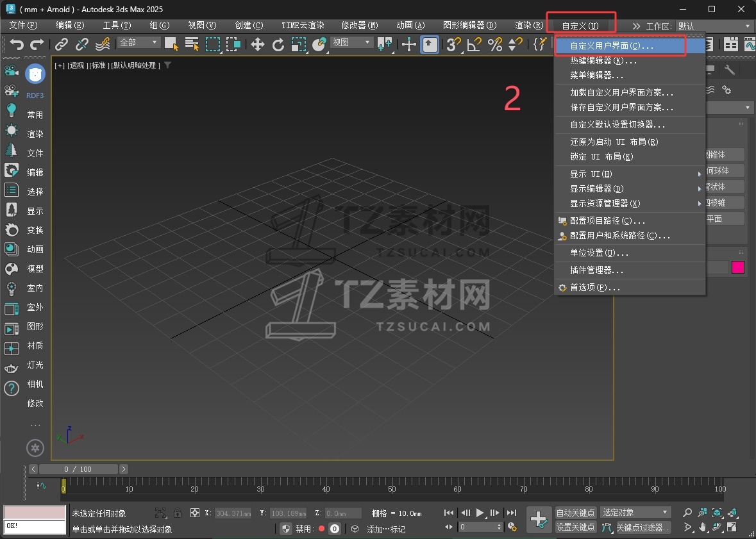
Task: Select the Move tool icon
Action: [x=257, y=44]
